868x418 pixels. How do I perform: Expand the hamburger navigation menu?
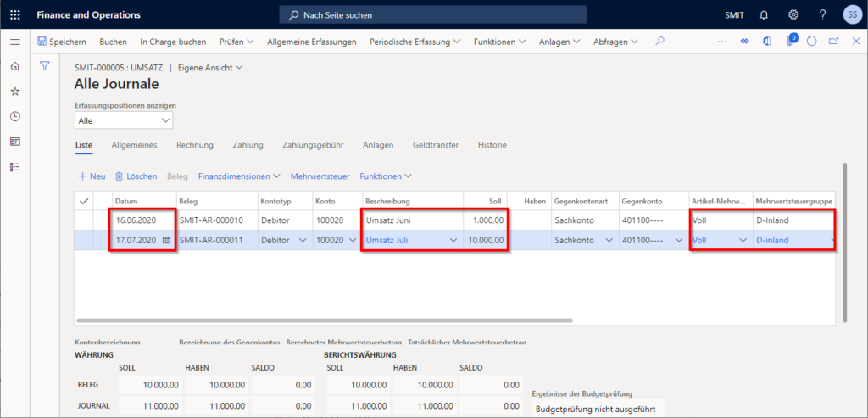pos(15,42)
